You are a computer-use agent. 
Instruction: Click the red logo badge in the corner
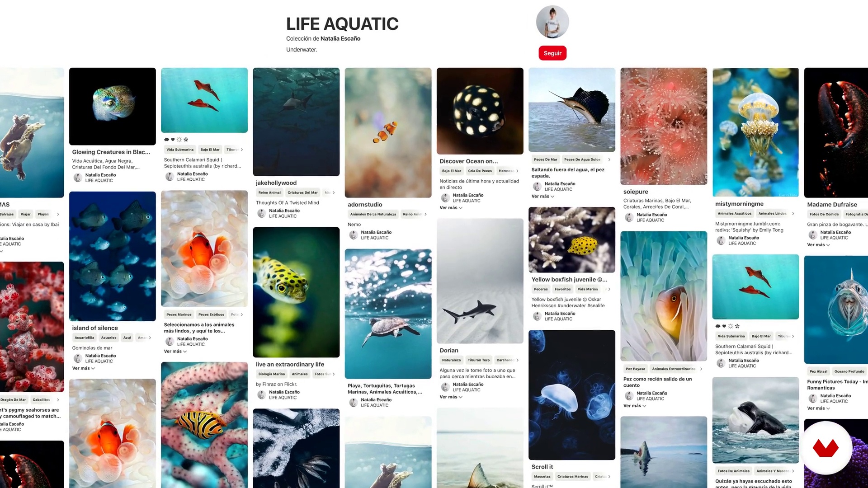(x=826, y=448)
